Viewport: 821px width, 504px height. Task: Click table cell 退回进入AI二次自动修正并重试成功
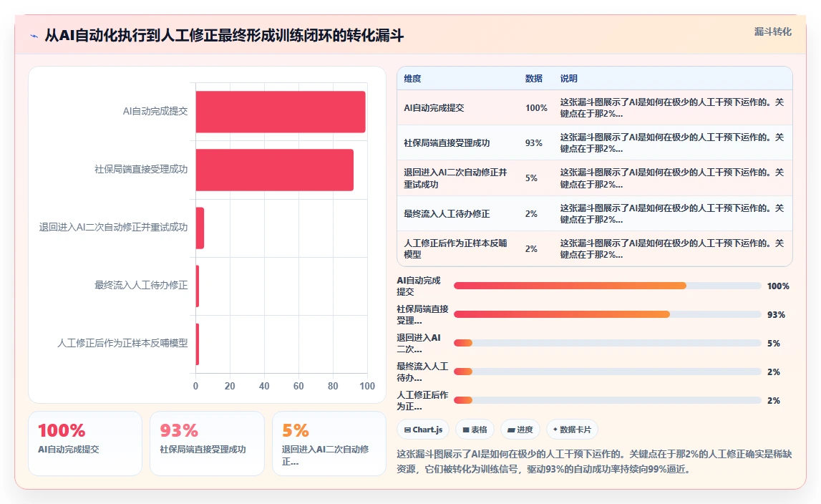pyautogui.click(x=455, y=178)
